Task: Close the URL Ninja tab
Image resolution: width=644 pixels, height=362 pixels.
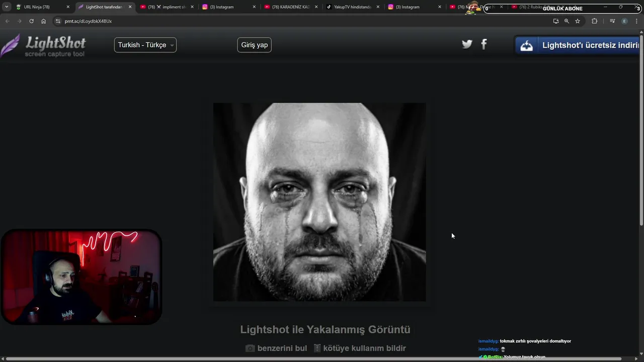Action: pyautogui.click(x=68, y=7)
